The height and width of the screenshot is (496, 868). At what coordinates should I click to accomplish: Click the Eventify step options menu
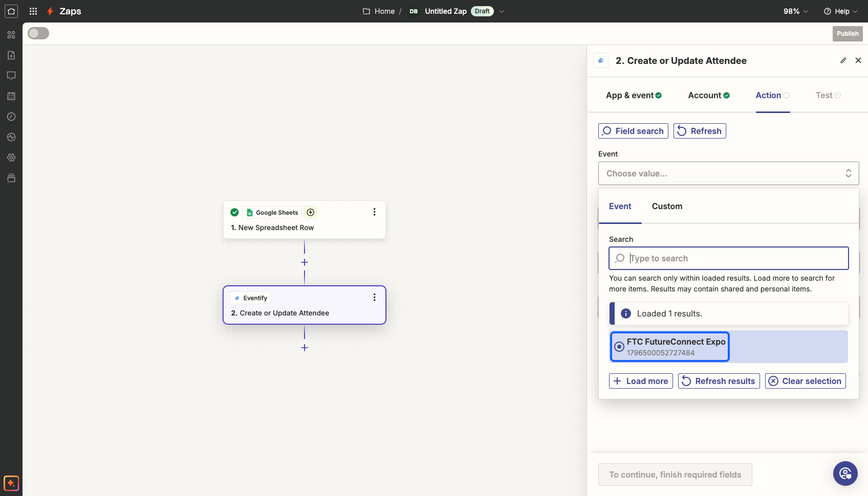pyautogui.click(x=374, y=298)
